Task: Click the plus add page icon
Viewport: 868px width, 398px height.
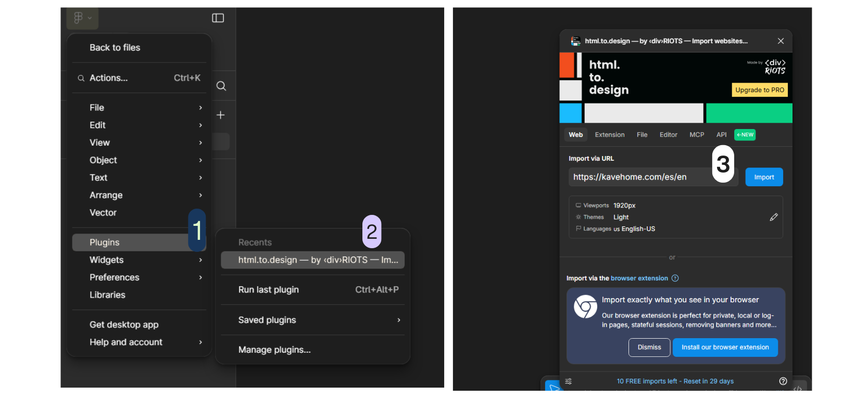Action: (221, 115)
